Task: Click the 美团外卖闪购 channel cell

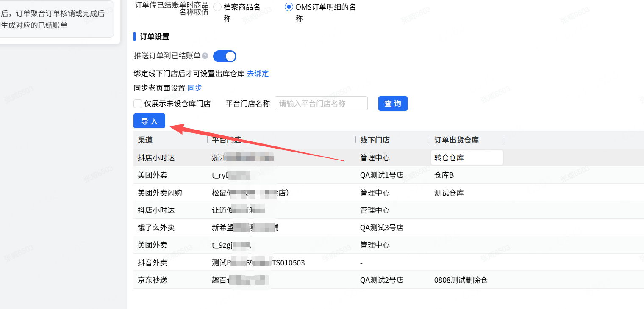Action: tap(160, 193)
